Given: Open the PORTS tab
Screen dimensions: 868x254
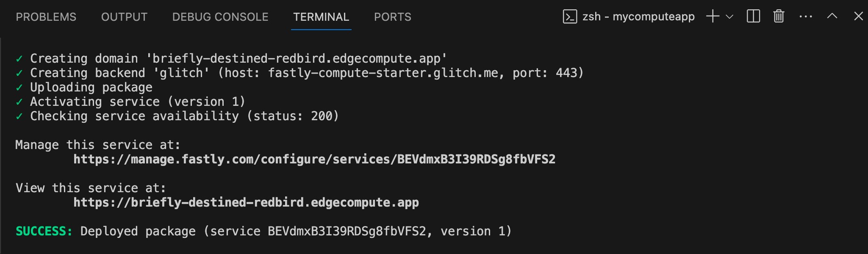Looking at the screenshot, I should coord(392,17).
